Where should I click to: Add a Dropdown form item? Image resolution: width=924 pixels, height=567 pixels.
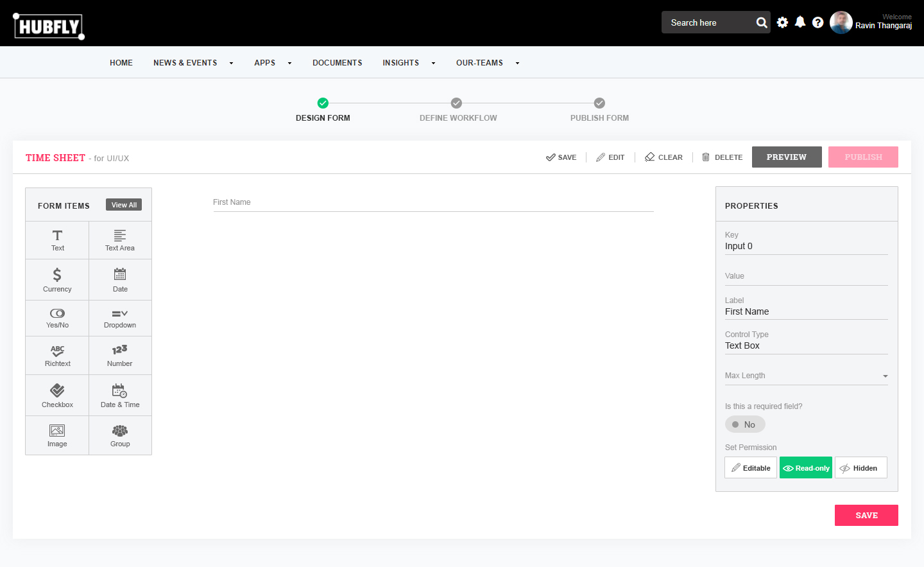click(120, 318)
